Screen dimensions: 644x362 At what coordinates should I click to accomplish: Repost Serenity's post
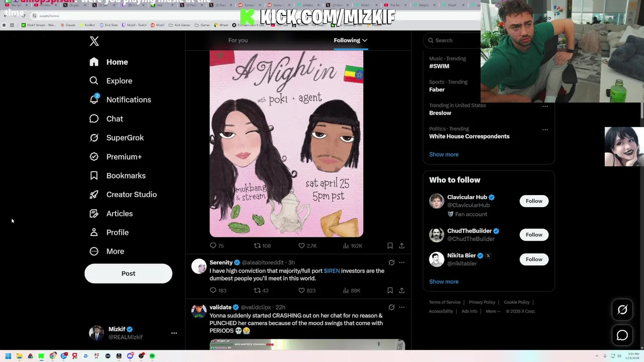[x=261, y=291]
